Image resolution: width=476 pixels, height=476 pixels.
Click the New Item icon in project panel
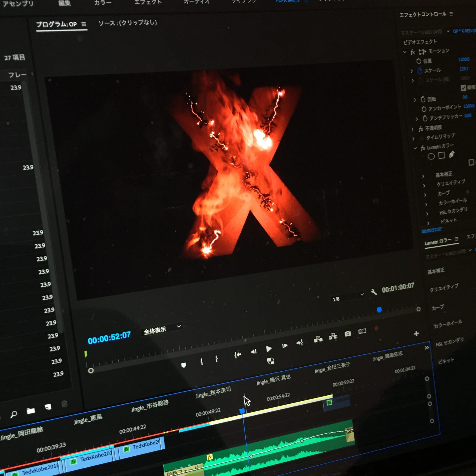coord(48,407)
